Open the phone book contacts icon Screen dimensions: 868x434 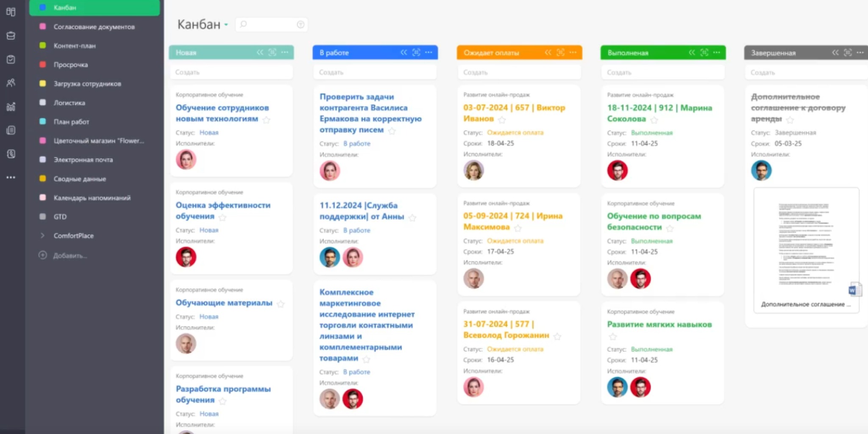pos(11,154)
